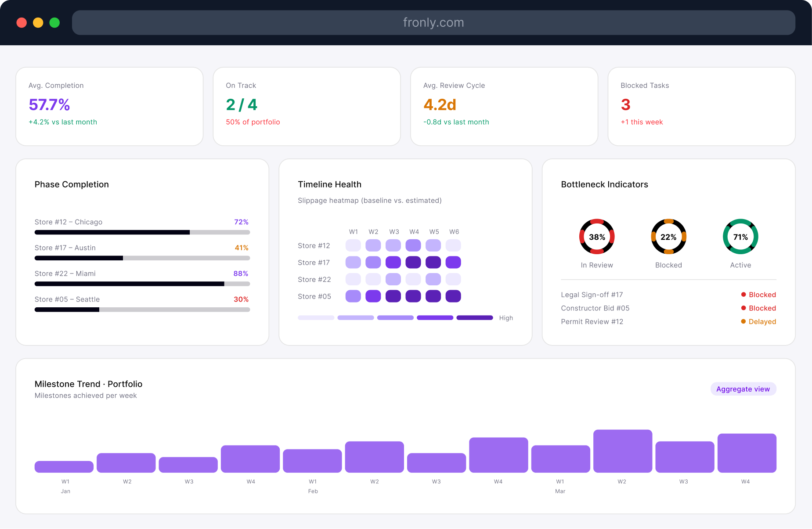Click the '50% of portfolio' text
Screen dimensions: 812x529
(253, 122)
